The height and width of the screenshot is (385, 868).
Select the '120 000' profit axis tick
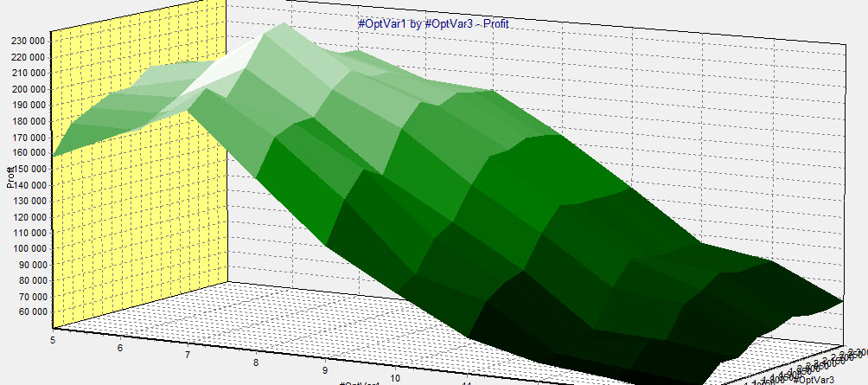click(30, 217)
